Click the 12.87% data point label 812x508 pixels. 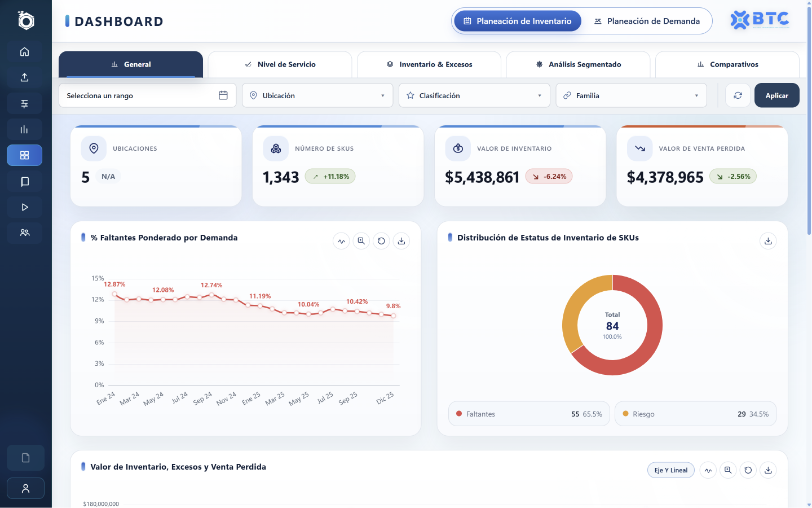pyautogui.click(x=114, y=284)
